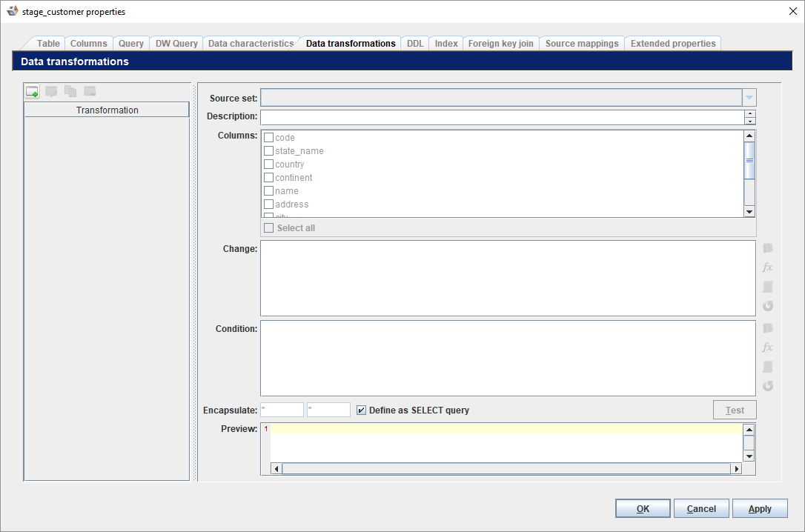Image resolution: width=805 pixels, height=532 pixels.
Task: Click the reset arrow icon beside Condition
Action: [x=768, y=386]
